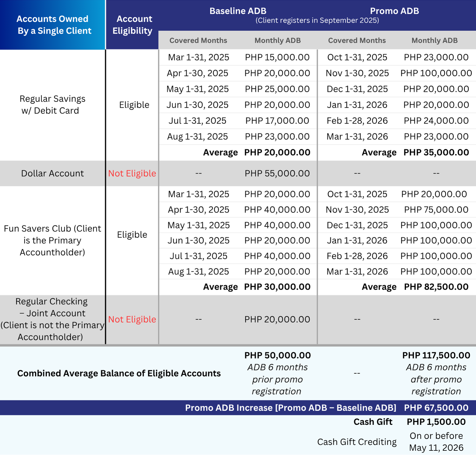Click the Regular Savings w/ Debit Card label
The height and width of the screenshot is (455, 476).
(x=52, y=105)
